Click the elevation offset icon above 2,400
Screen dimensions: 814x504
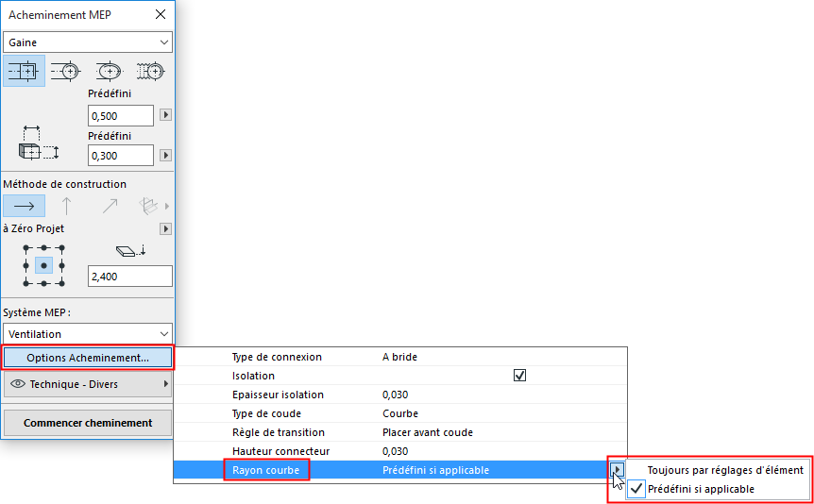click(129, 251)
